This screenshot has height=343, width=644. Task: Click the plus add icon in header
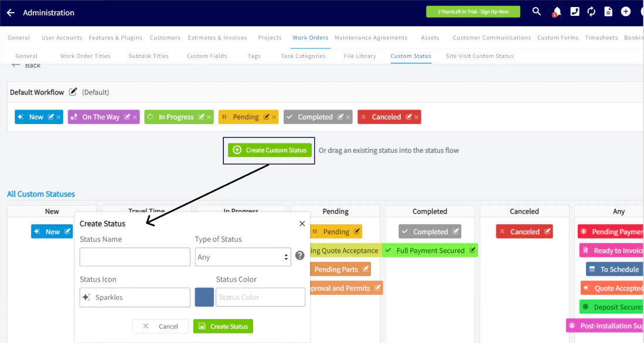(625, 12)
